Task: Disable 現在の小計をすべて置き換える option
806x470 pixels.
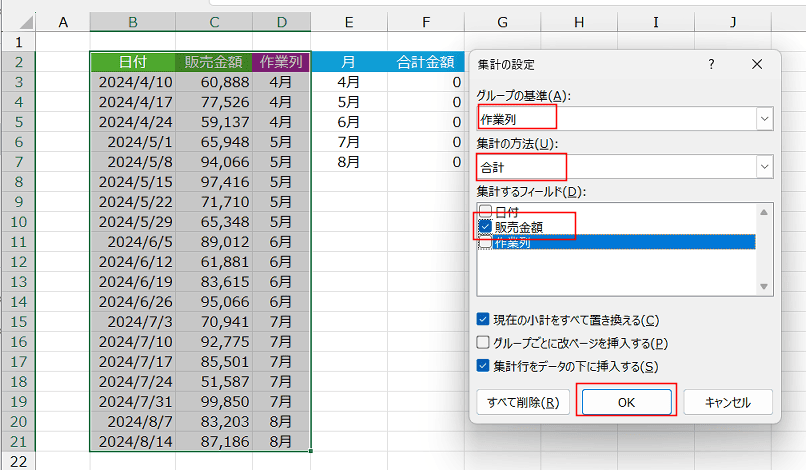Action: [485, 320]
